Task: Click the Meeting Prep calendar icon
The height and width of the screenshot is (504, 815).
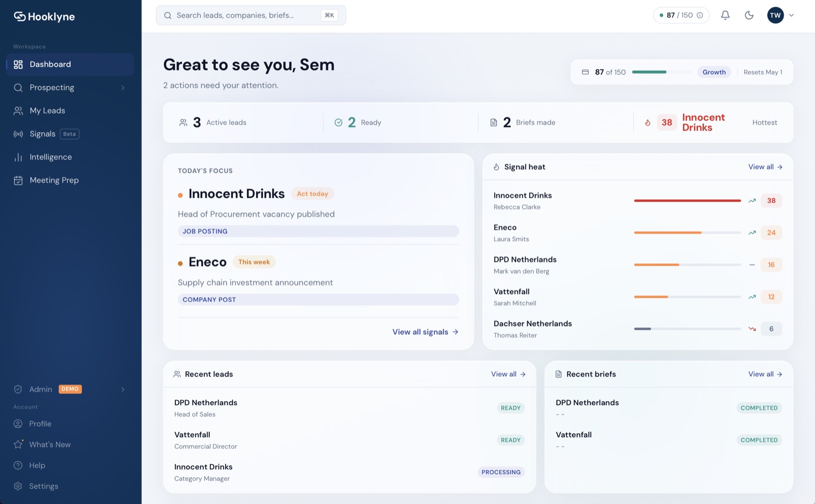Action: [x=18, y=180]
